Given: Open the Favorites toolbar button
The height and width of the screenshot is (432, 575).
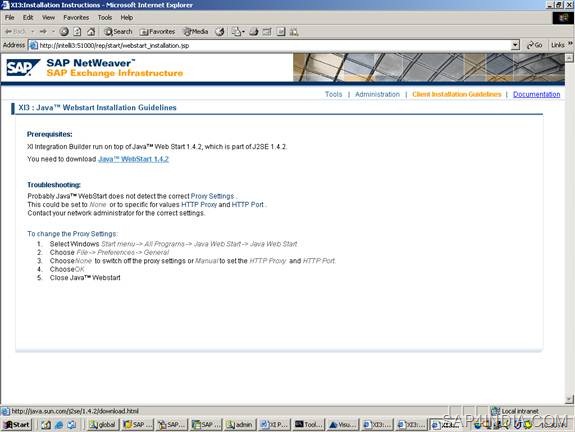Looking at the screenshot, I should click(x=157, y=32).
